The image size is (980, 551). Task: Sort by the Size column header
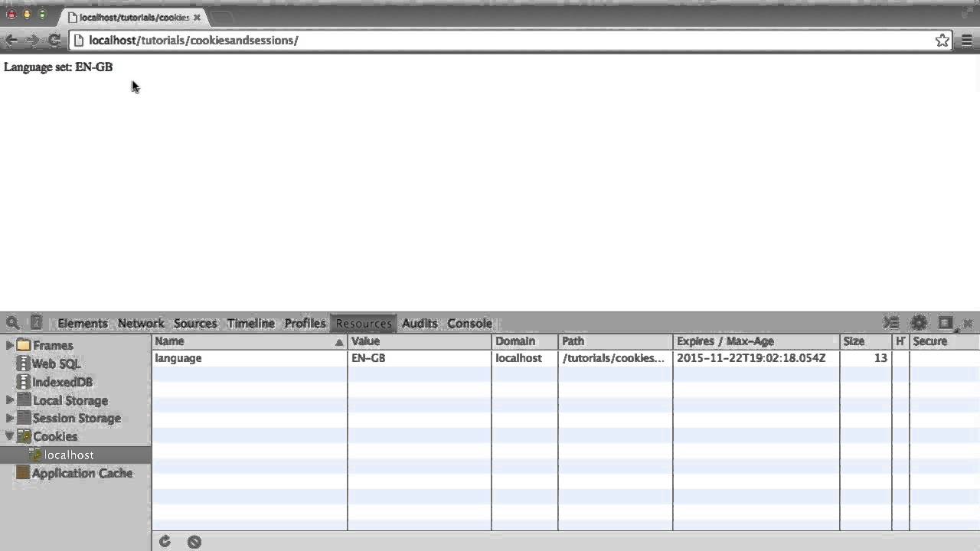click(866, 341)
